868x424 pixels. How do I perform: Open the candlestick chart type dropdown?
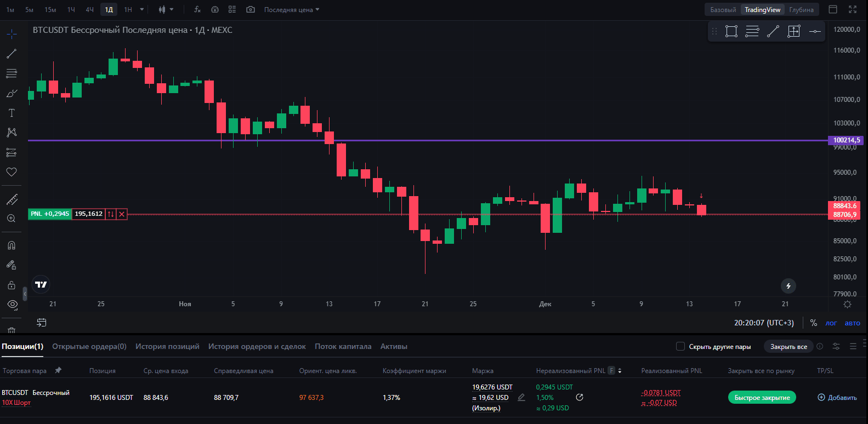[165, 10]
